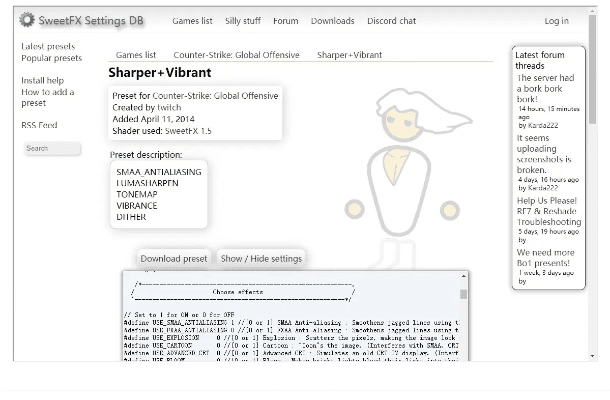
Task: Toggle the Show / Hide settings button
Action: click(261, 258)
